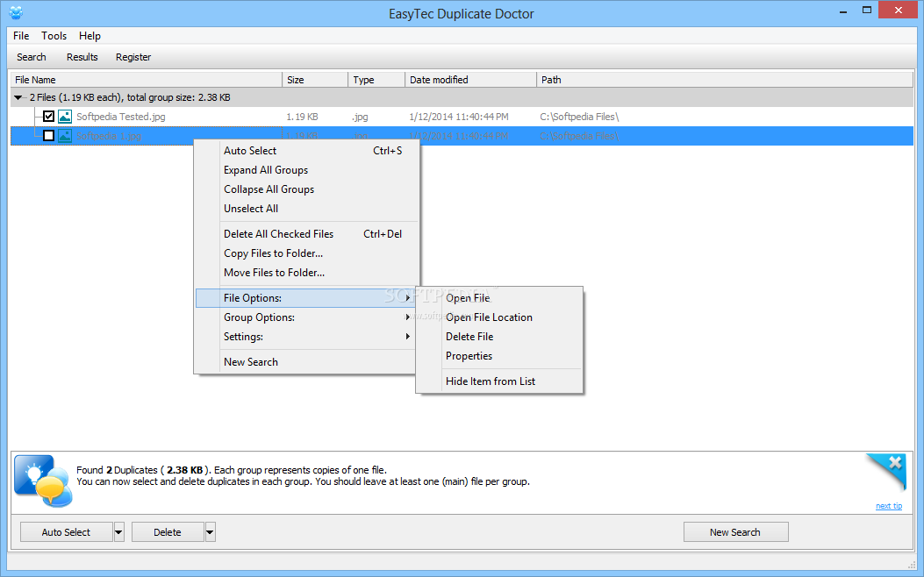Click the 1.19 KB size of Softpedia Tested.jpg
This screenshot has width=924, height=577.
tap(303, 117)
